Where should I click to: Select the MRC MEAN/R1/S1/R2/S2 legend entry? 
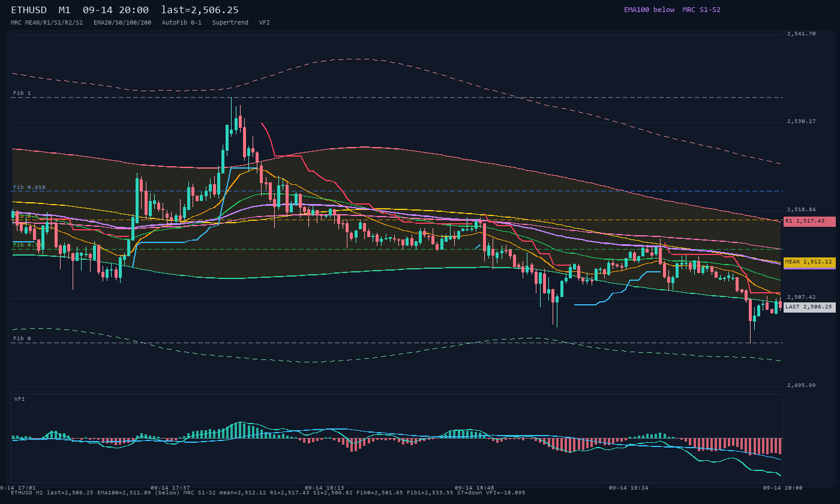tap(47, 22)
